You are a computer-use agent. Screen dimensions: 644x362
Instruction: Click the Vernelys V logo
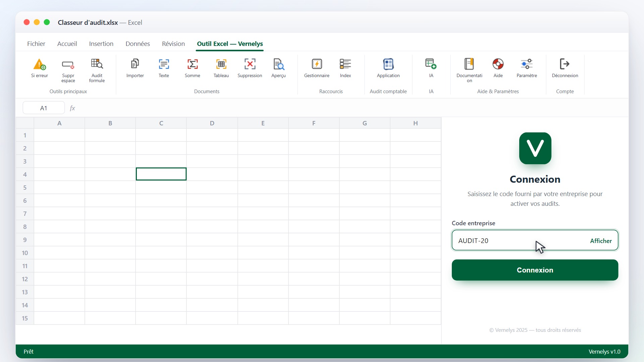point(535,148)
